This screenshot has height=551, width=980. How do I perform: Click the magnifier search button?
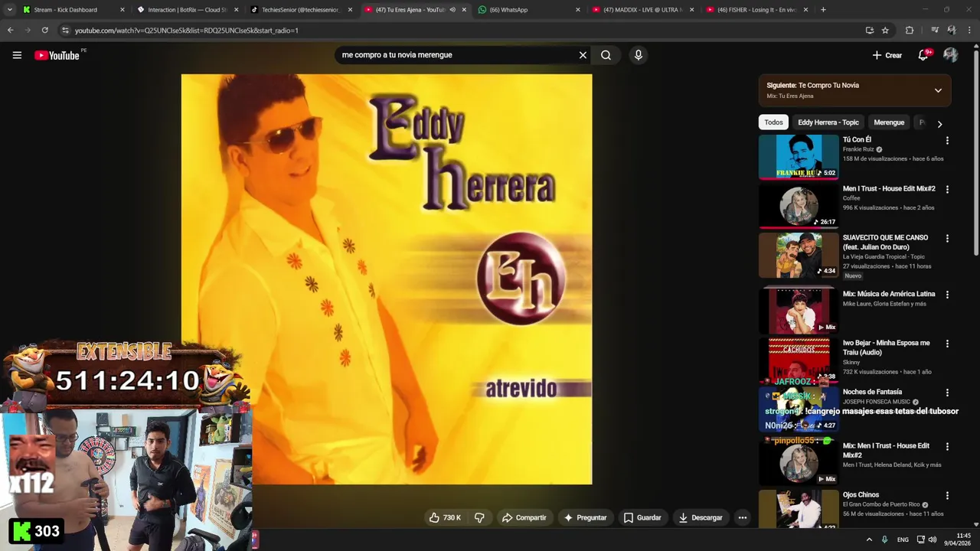606,55
